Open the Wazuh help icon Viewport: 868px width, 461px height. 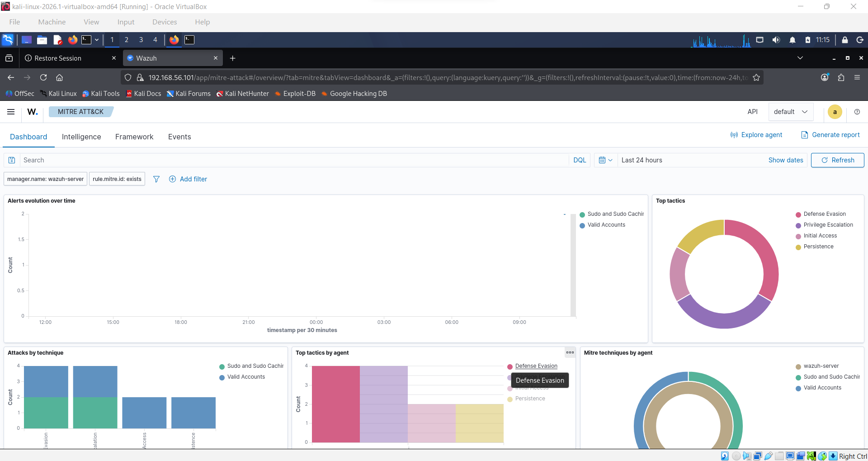click(x=857, y=112)
